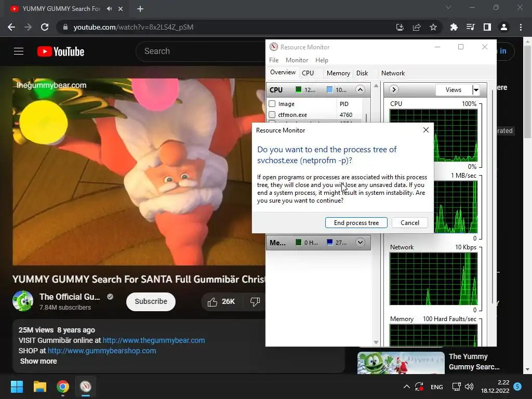Collapse the graphs pane arrow button
The width and height of the screenshot is (532, 399).
click(x=394, y=89)
